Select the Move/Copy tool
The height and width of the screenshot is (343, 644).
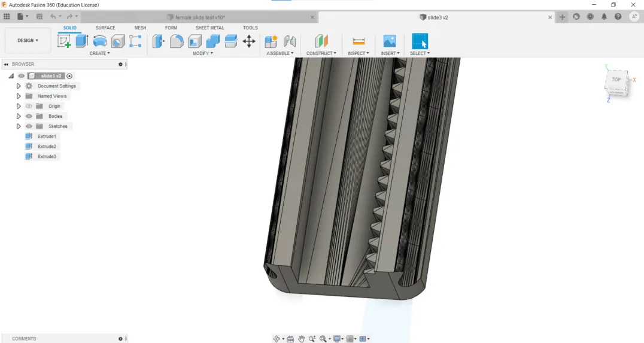[249, 41]
